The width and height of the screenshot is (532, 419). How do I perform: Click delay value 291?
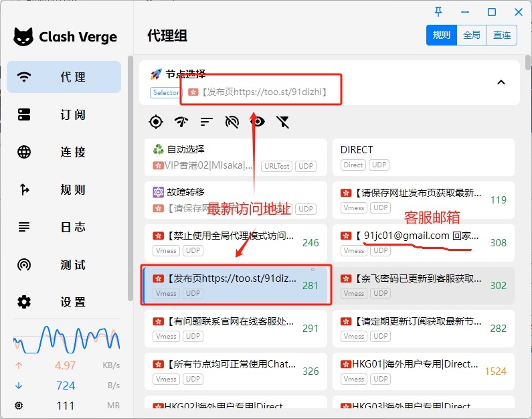click(311, 329)
